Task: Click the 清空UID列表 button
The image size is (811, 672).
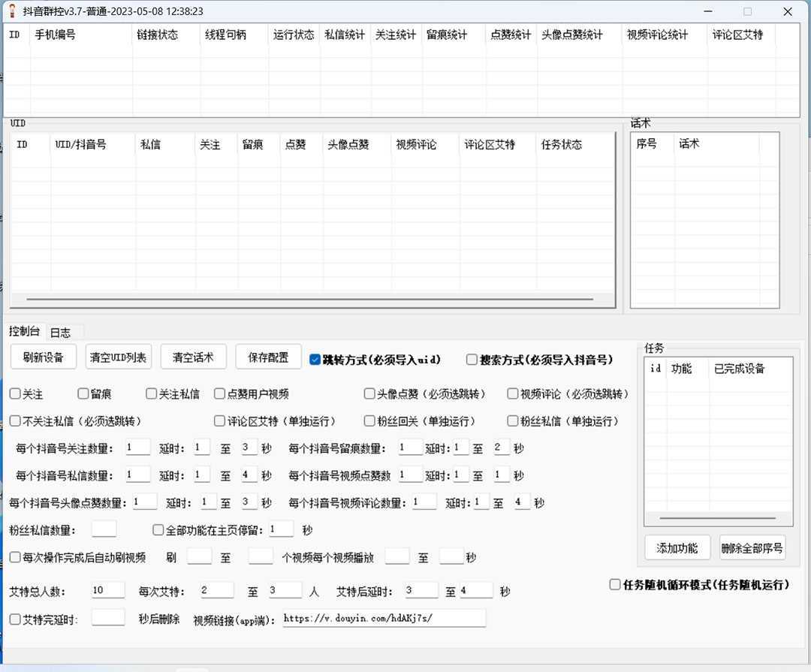Action: [x=118, y=357]
